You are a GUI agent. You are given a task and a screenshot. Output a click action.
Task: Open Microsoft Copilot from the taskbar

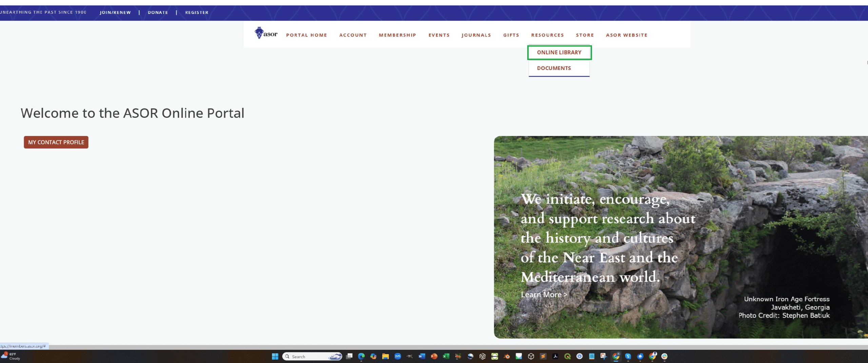coord(373,356)
